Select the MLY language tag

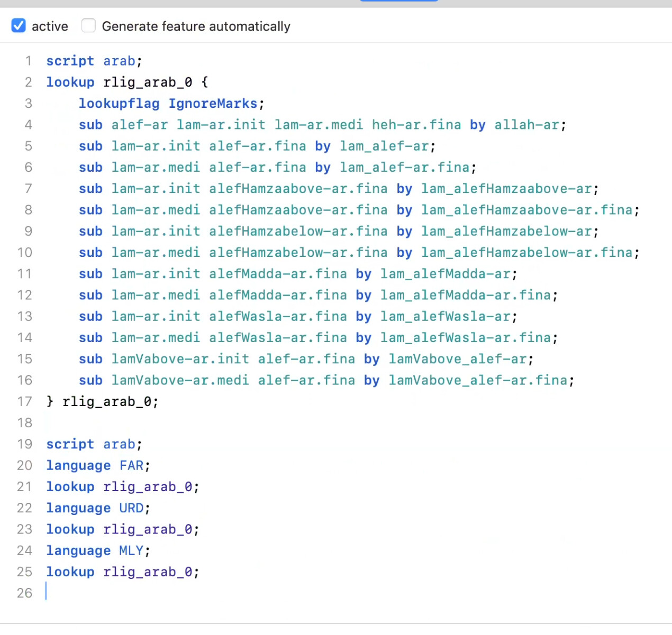[131, 550]
